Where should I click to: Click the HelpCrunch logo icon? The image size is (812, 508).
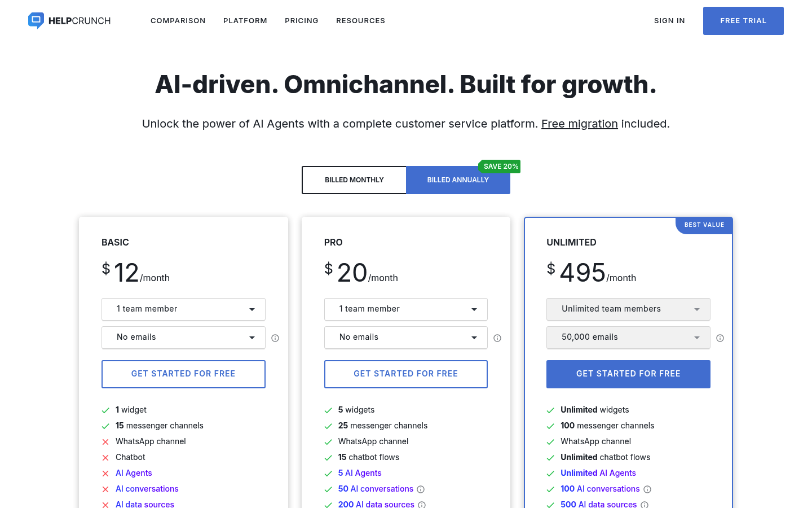click(36, 21)
